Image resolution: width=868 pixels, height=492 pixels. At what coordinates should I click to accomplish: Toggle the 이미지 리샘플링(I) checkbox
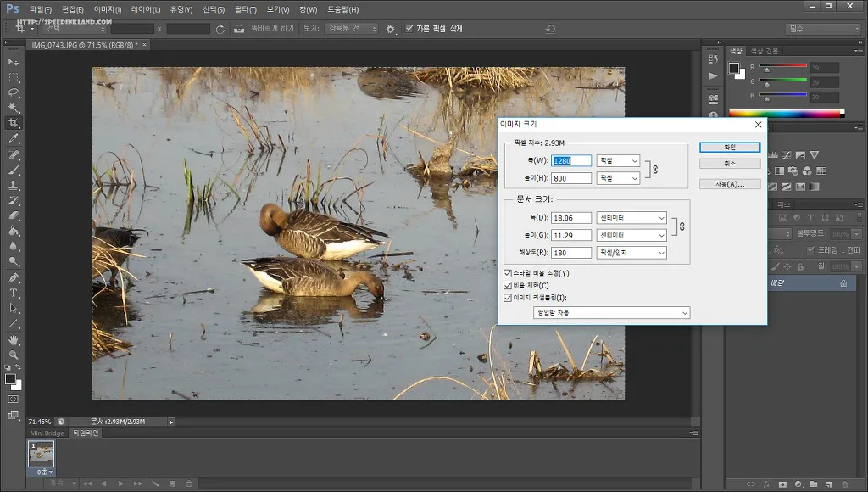click(x=508, y=298)
